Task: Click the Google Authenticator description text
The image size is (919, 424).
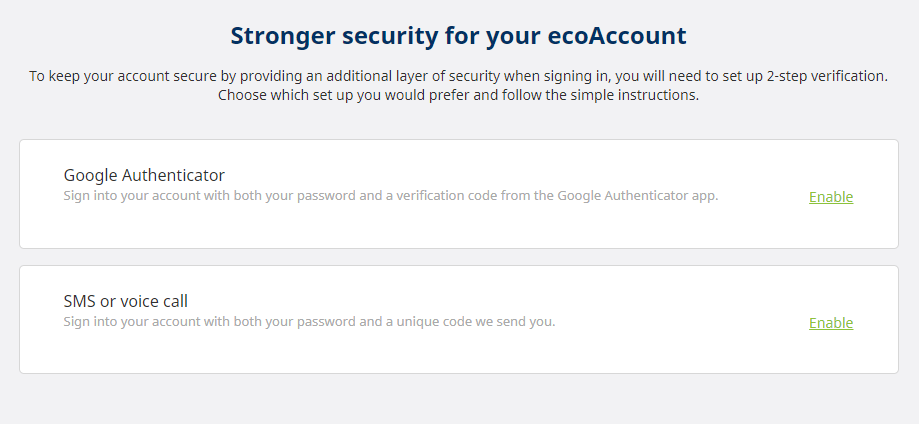Action: [390, 196]
